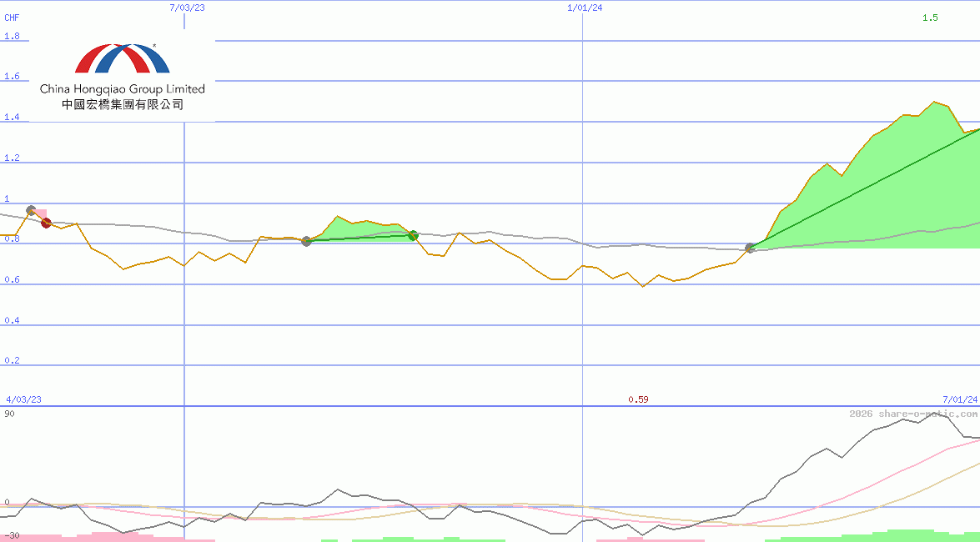Click the -30 oscillator scale label

pyautogui.click(x=11, y=536)
